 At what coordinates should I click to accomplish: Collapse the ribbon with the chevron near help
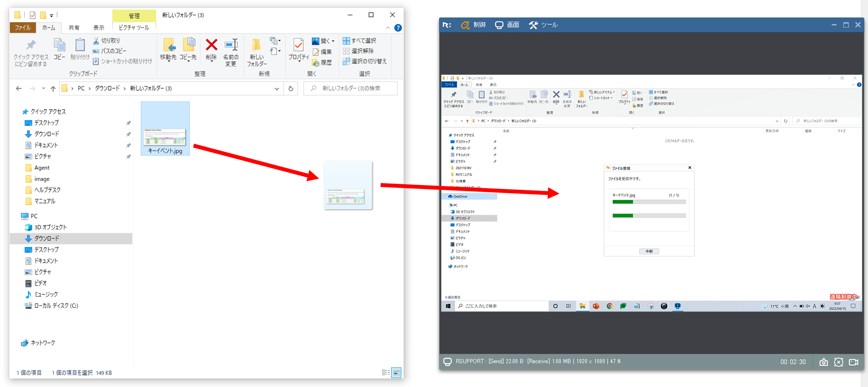pos(388,28)
